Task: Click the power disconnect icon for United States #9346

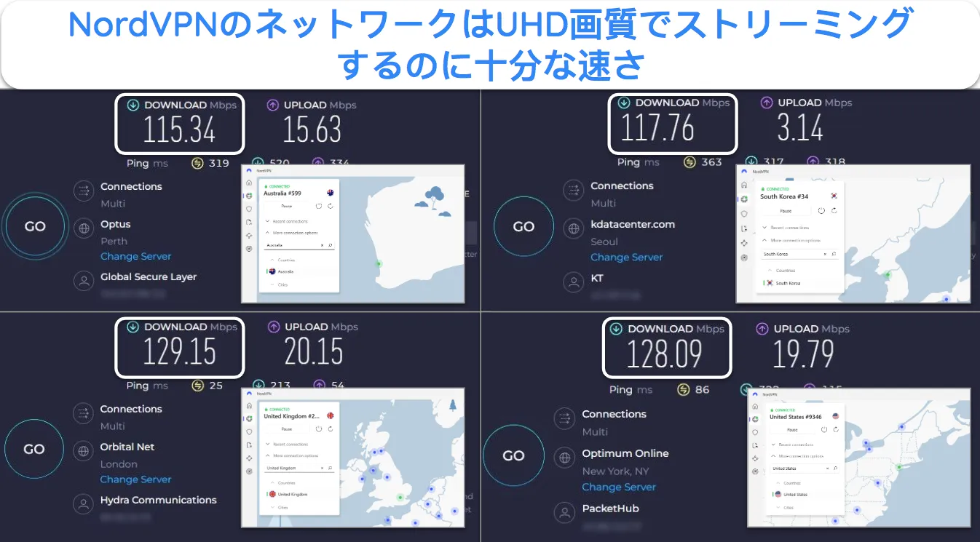Action: coord(824,429)
